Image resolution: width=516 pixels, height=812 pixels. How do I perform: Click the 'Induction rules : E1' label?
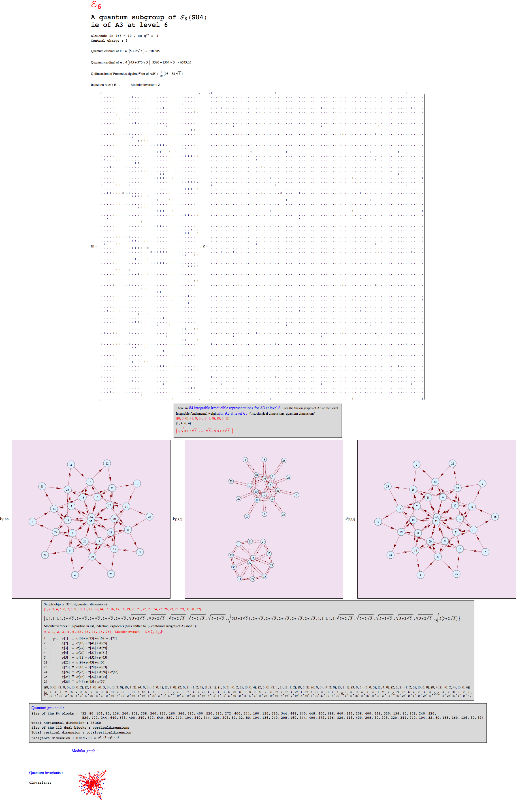tap(105, 85)
